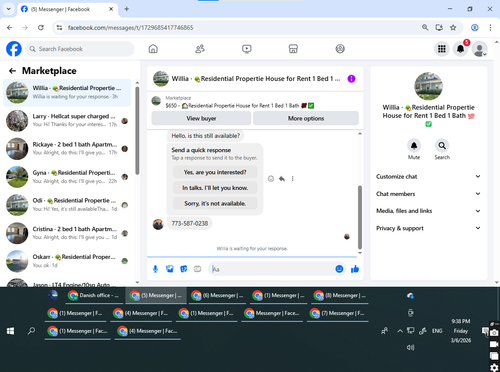Click the chat messages scrollbar thumb

[360, 217]
